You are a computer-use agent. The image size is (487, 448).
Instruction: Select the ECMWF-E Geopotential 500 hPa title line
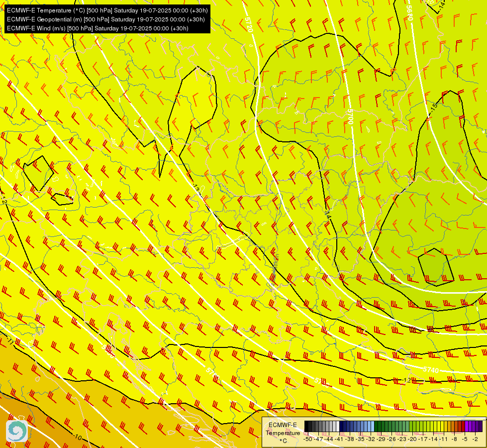click(105, 19)
